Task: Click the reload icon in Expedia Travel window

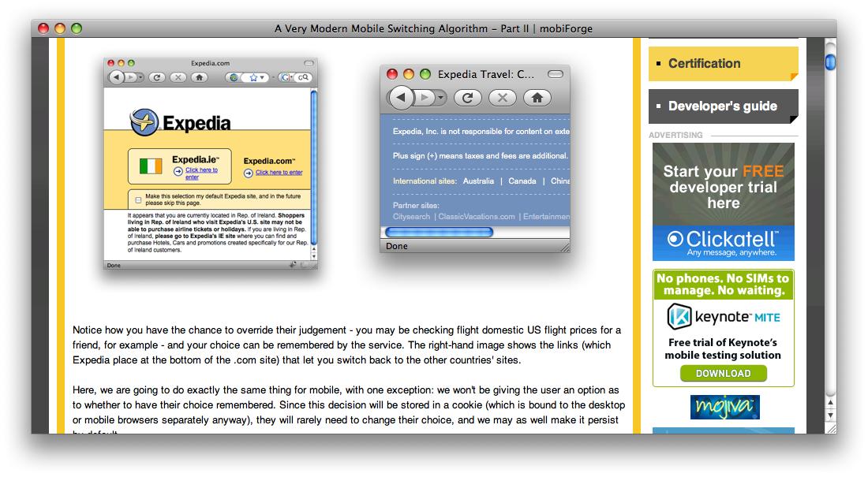Action: click(x=468, y=98)
